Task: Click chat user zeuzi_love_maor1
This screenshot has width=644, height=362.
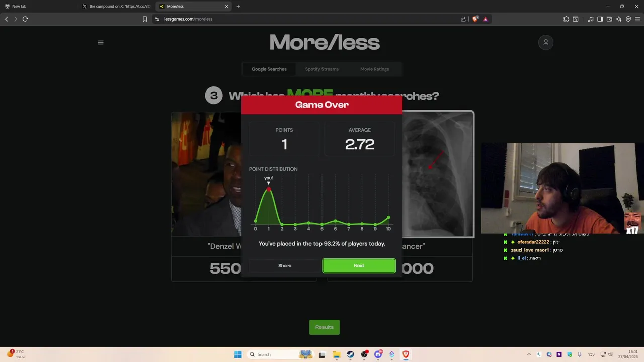Action: pos(530,250)
